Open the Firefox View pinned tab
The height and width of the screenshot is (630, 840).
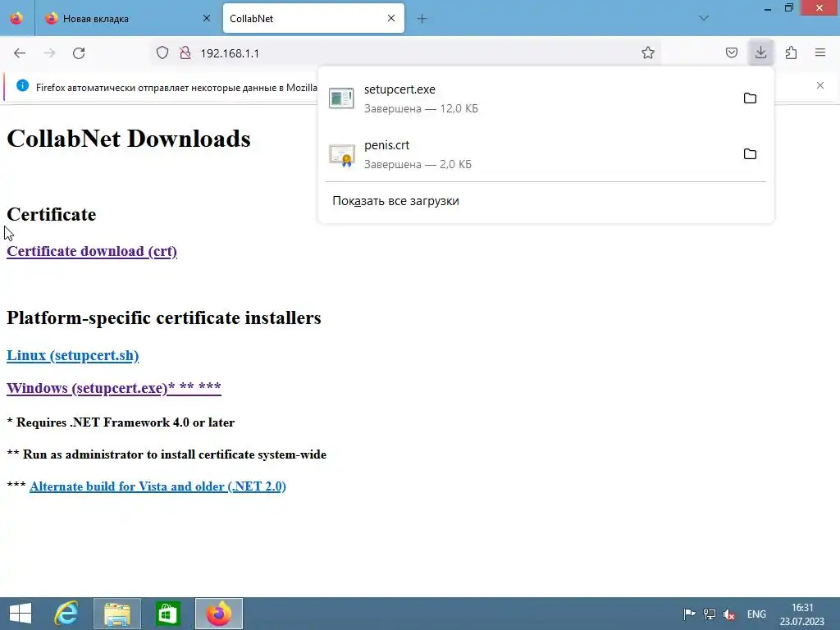click(x=16, y=18)
